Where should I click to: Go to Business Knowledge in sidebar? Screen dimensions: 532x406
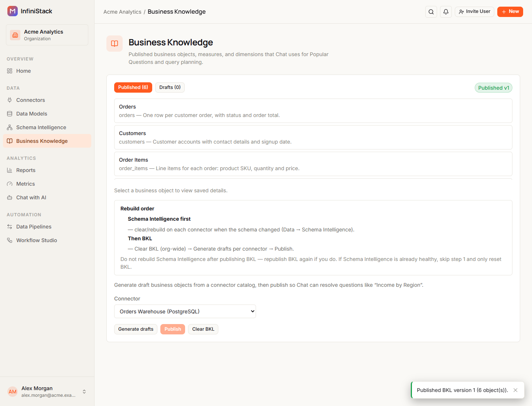pos(47,141)
